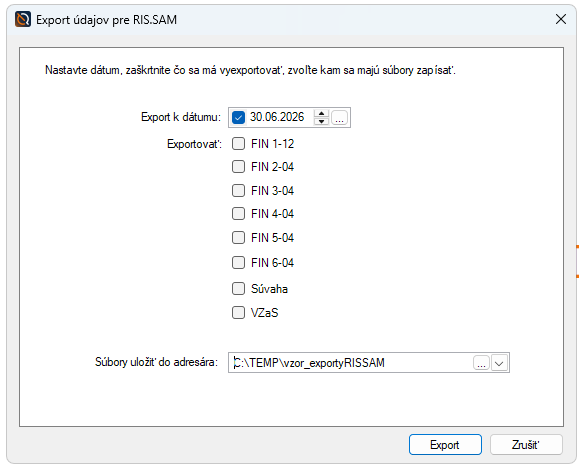Viewport: 579px width, 465px height.
Task: Click the 'Export k dátumu:' label
Action: click(x=181, y=117)
